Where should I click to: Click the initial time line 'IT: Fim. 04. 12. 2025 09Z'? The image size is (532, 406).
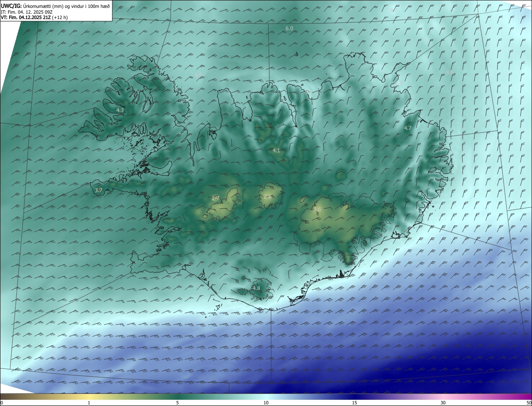(27, 12)
